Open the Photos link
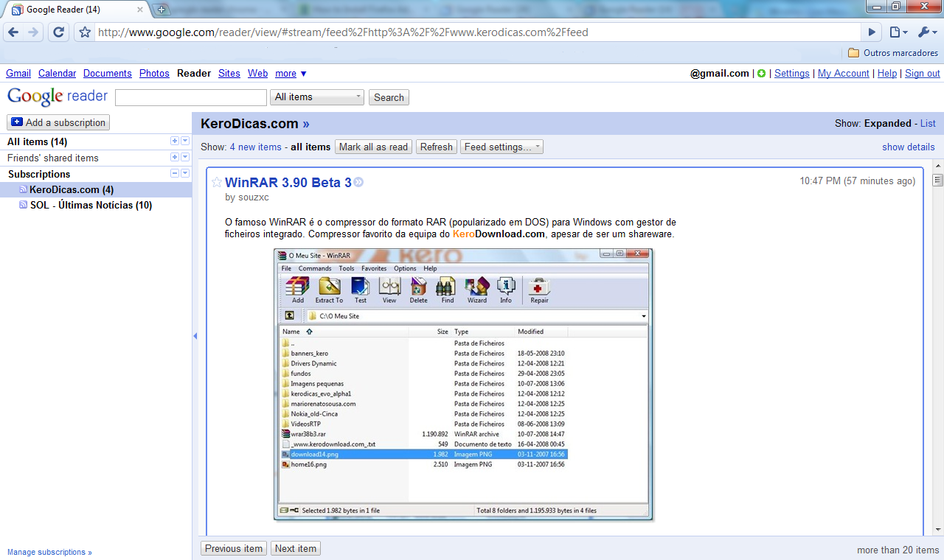 [154, 74]
